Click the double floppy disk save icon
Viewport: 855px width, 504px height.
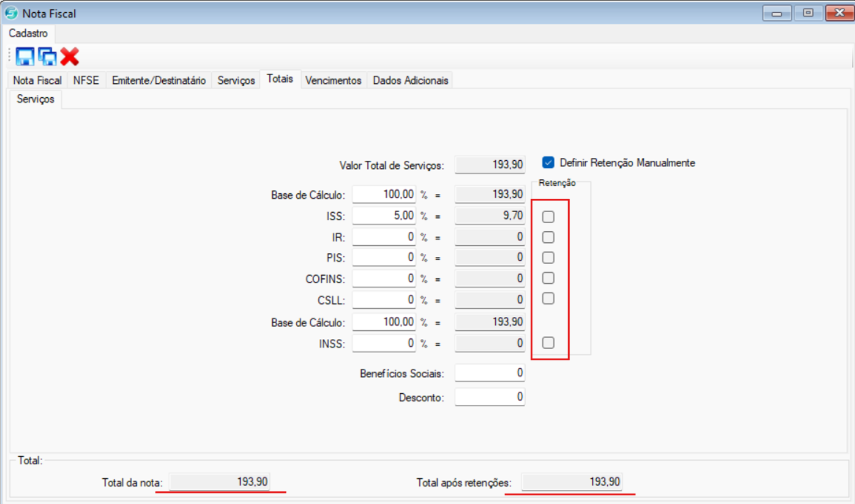(x=47, y=57)
